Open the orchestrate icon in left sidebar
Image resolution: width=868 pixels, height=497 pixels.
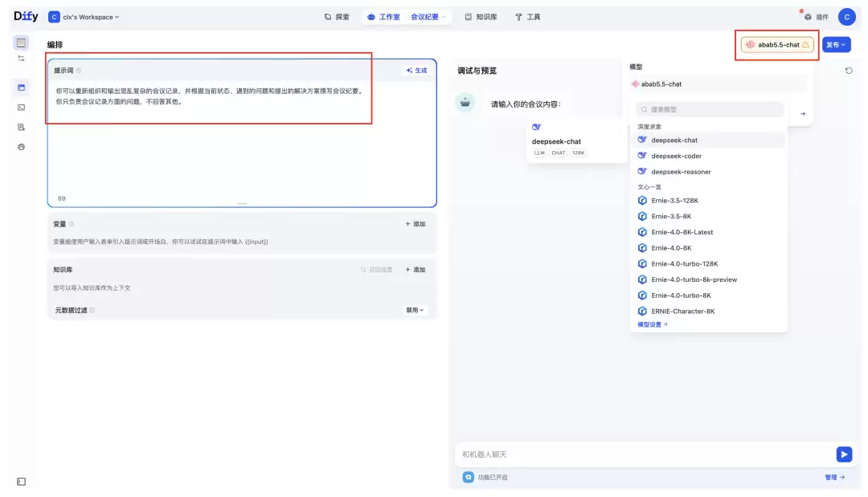point(21,88)
